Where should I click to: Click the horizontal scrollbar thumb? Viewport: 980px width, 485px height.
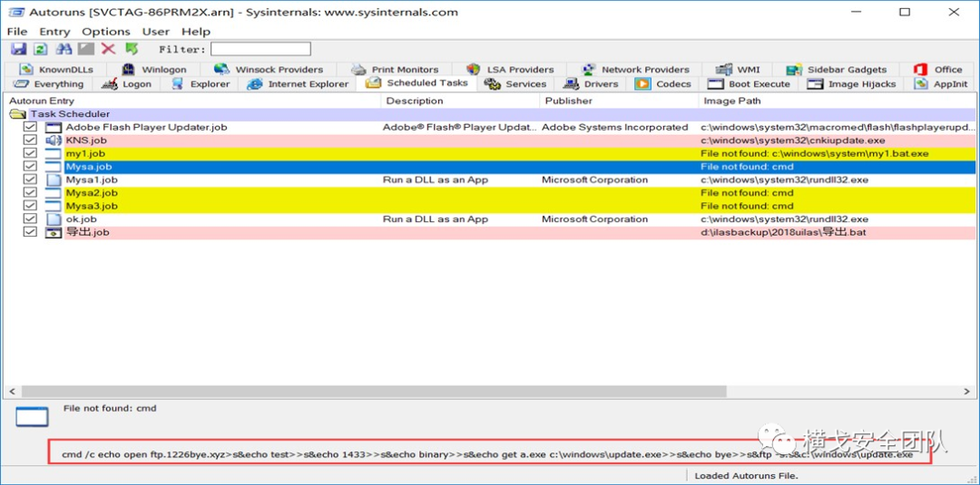[x=374, y=391]
